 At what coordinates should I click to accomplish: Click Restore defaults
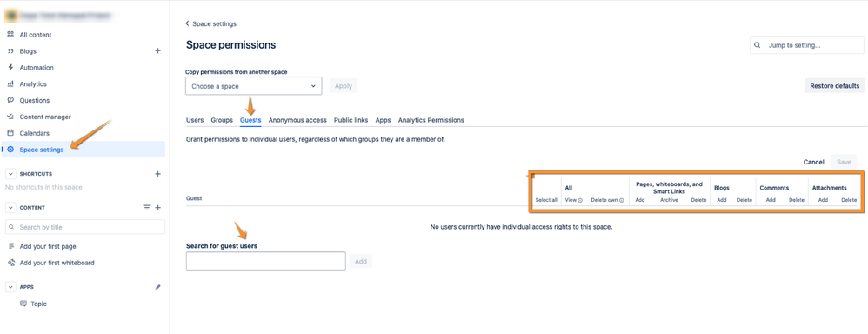click(834, 86)
